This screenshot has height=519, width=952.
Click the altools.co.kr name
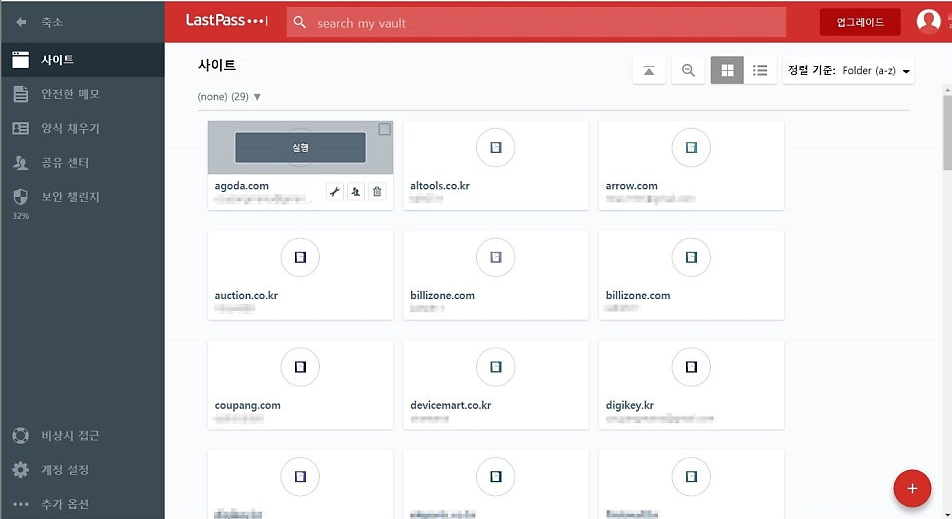point(440,186)
